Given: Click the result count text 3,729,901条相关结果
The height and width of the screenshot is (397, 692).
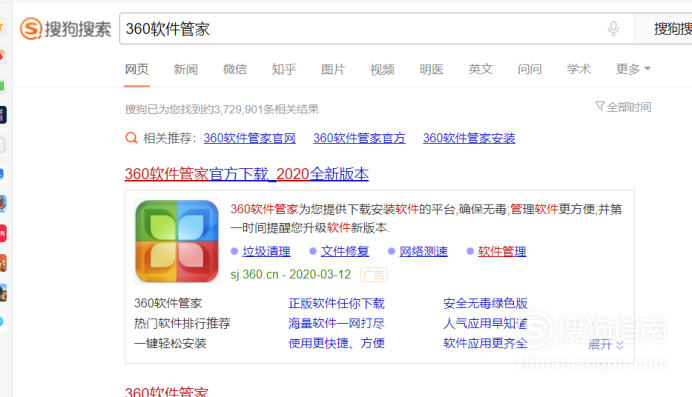Looking at the screenshot, I should [266, 109].
